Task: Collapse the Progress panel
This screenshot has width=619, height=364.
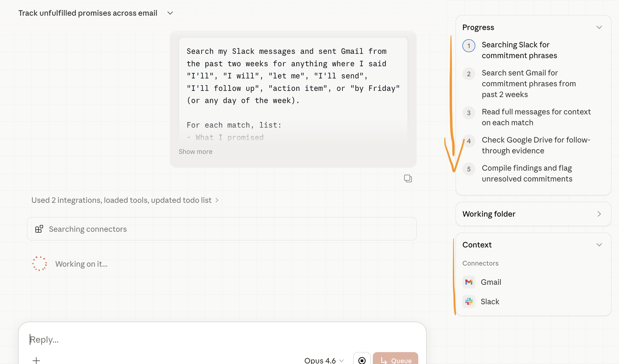Action: point(599,27)
